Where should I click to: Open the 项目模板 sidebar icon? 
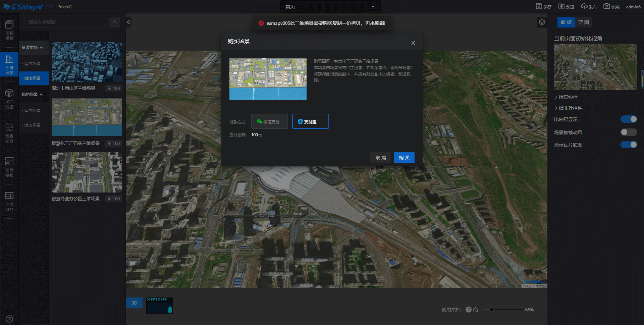click(9, 30)
